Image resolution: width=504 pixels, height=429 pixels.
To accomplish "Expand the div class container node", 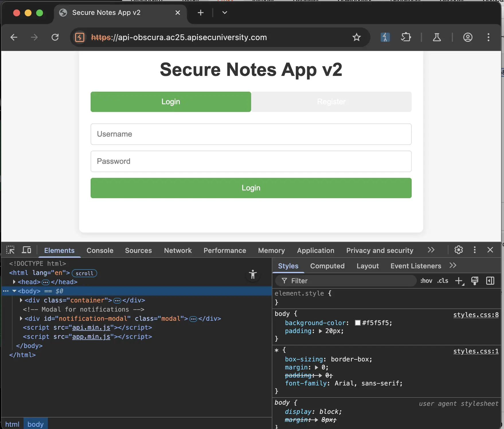I will pos(21,300).
